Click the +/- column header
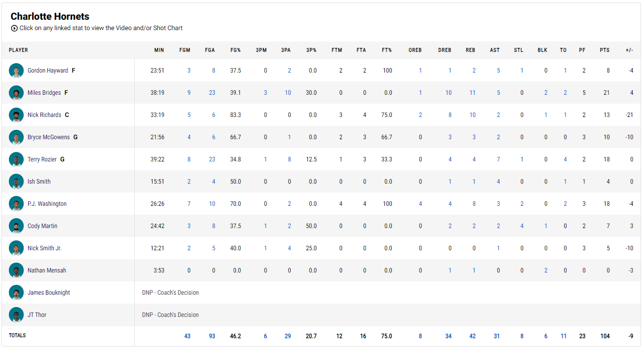This screenshot has height=350, width=644. pyautogui.click(x=629, y=50)
